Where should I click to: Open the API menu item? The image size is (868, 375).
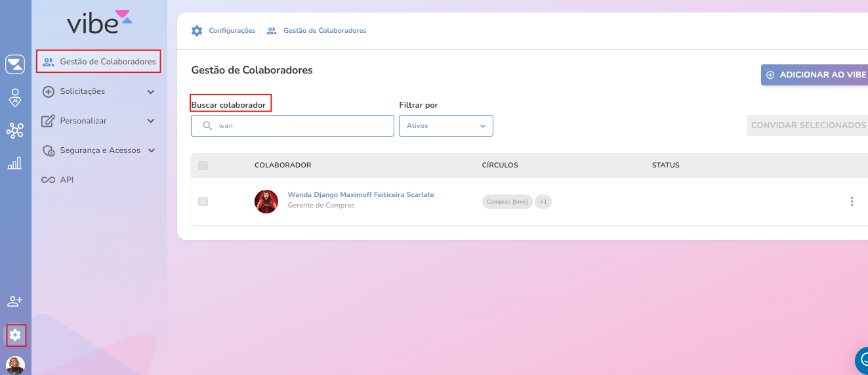(x=98, y=180)
